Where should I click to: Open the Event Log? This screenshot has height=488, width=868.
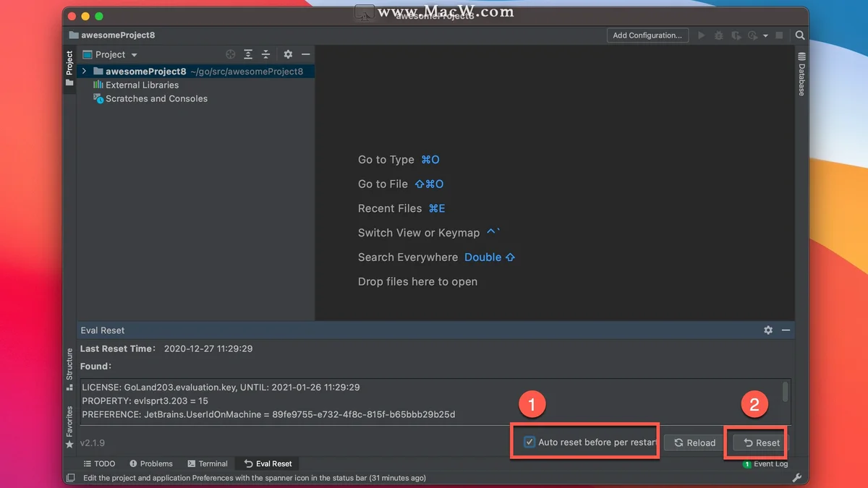point(765,463)
